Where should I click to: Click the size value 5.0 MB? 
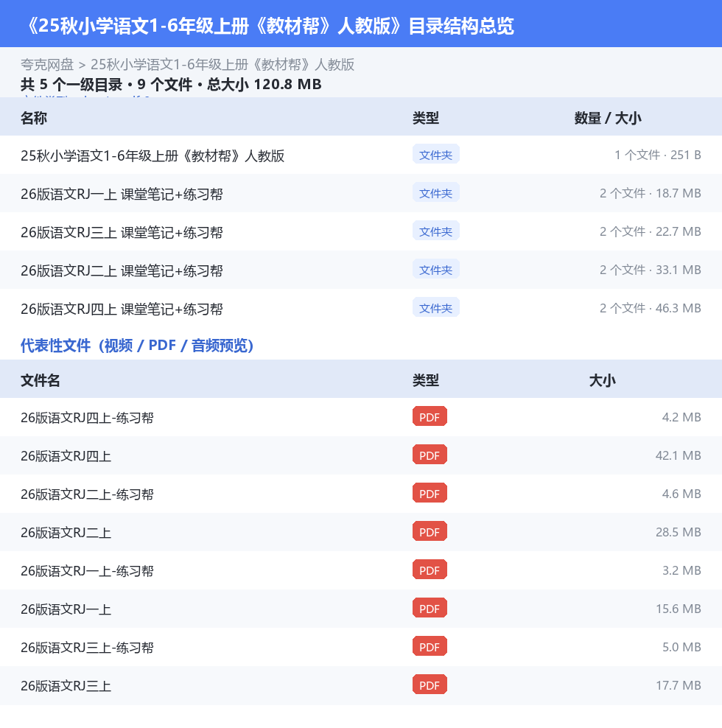[x=681, y=647]
